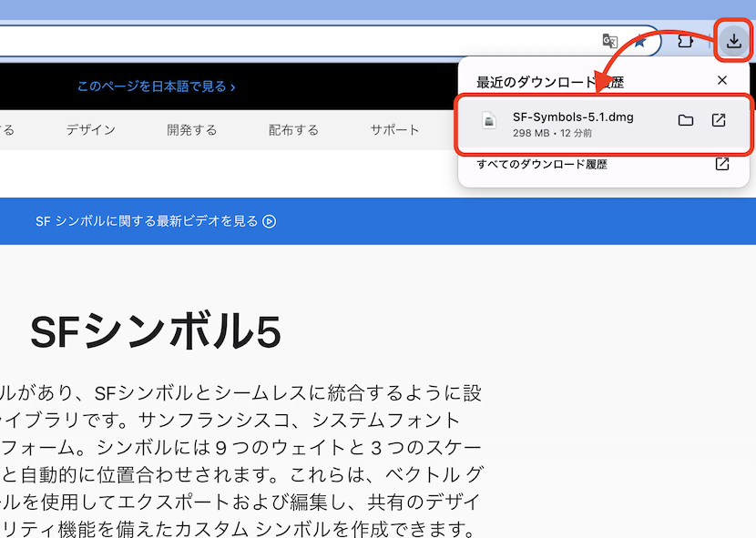Click the Chrome downloads toolbar icon
The image size is (756, 538).
[733, 41]
